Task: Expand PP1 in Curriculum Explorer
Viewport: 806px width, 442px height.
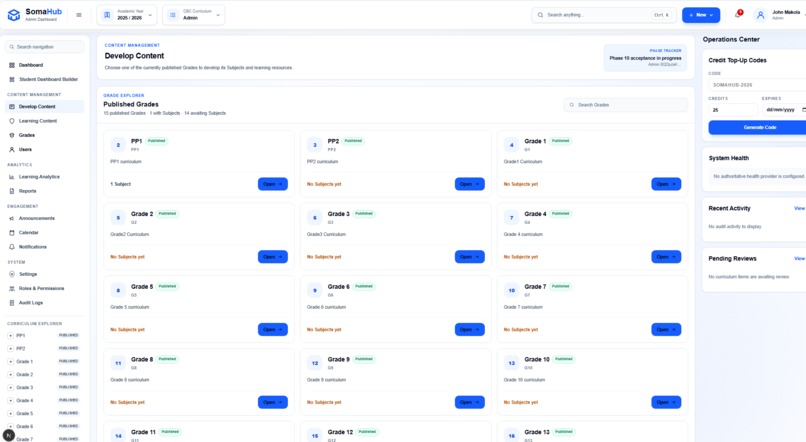Action: (10, 336)
